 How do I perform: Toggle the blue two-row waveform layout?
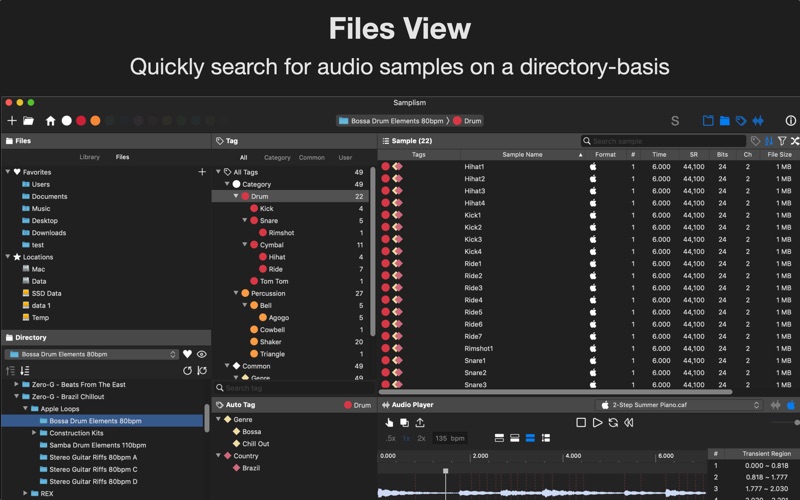point(530,438)
